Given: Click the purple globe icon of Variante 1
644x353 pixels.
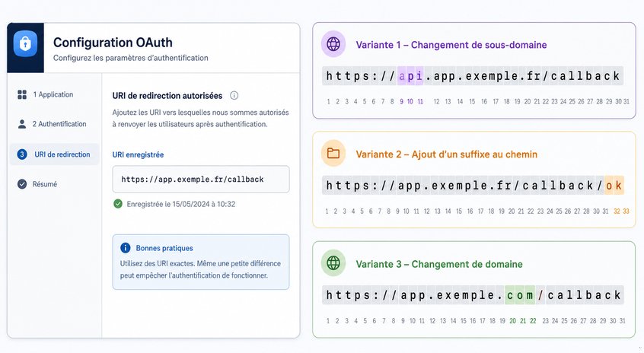Looking at the screenshot, I should pos(333,43).
